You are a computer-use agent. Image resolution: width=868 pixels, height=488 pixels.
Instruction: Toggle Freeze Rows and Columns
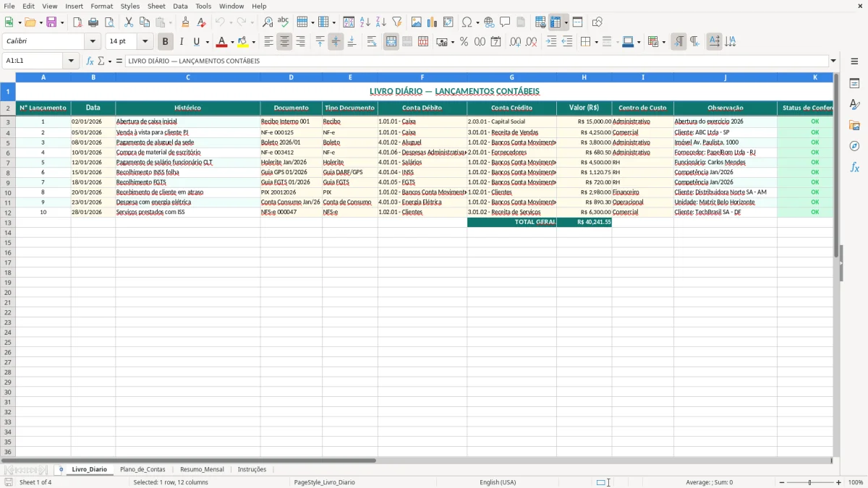556,22
